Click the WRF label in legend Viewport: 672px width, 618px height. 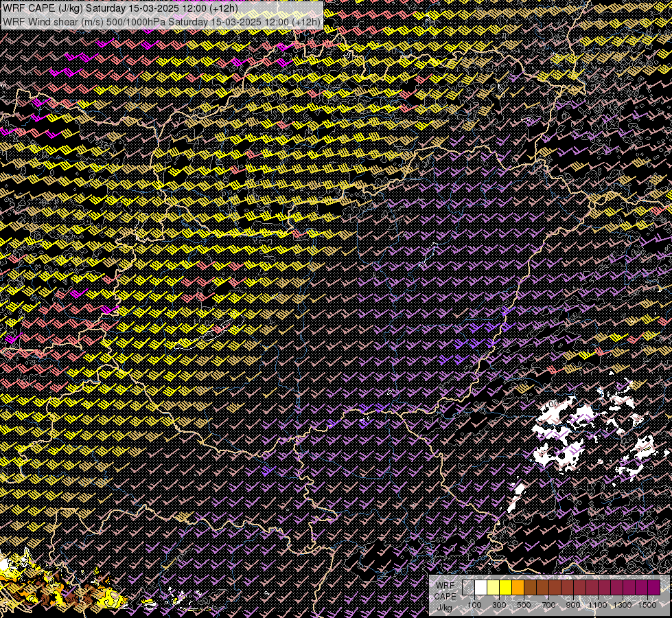[445, 586]
